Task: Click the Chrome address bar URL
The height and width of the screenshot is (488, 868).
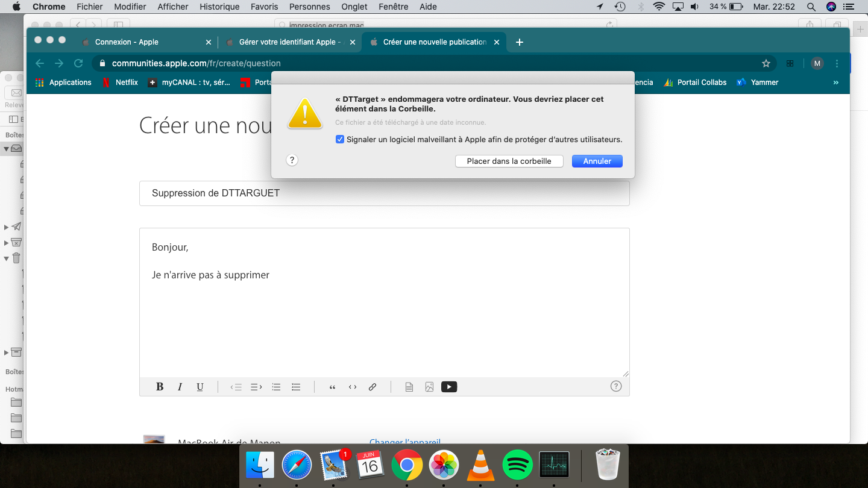Action: pyautogui.click(x=197, y=63)
